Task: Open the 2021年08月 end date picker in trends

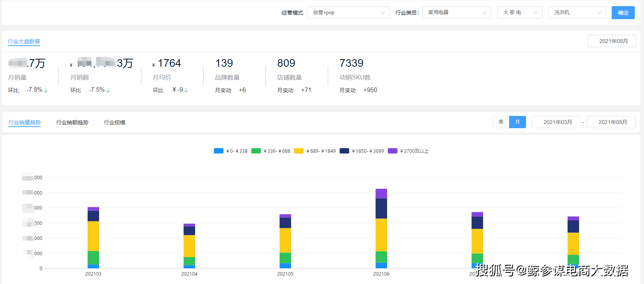Action: (611, 122)
